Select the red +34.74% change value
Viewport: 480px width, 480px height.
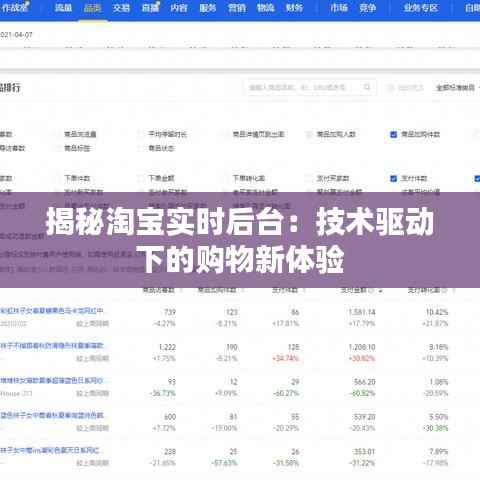point(286,359)
